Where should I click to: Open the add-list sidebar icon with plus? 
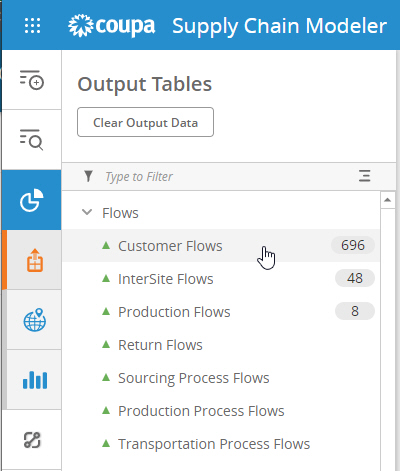31,80
